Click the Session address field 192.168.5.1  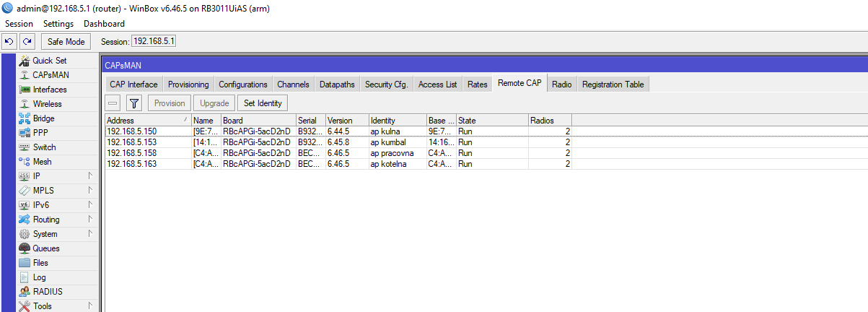coord(154,42)
